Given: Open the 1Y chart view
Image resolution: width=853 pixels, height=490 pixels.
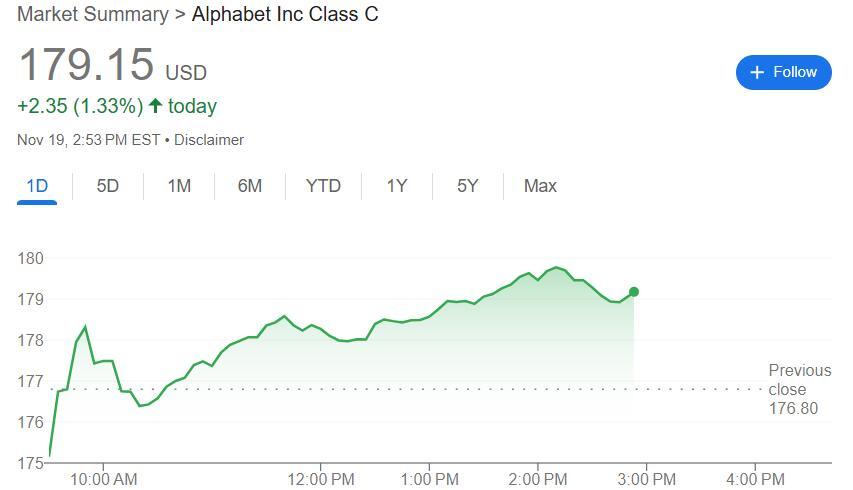Looking at the screenshot, I should [397, 186].
